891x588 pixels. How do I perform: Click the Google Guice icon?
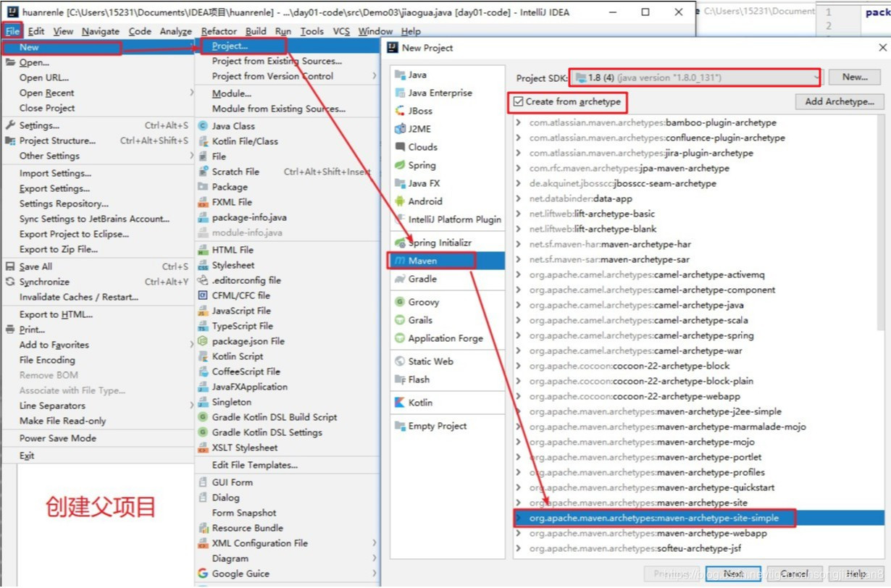click(204, 574)
